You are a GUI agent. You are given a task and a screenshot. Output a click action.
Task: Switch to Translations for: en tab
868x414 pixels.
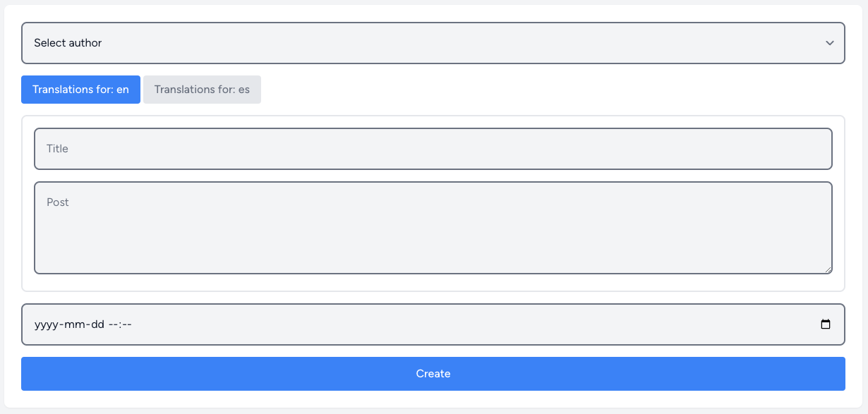click(80, 90)
